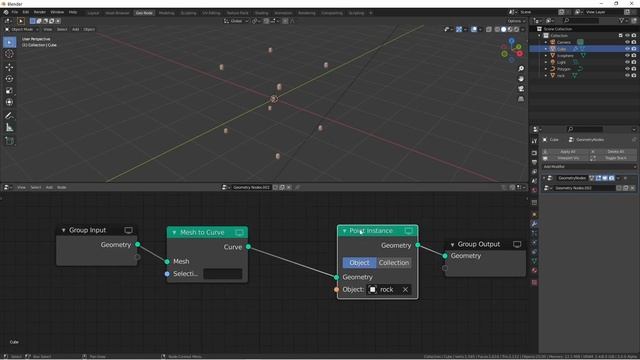
Task: Hide Light in viewport via eye icon
Action: coord(627,62)
